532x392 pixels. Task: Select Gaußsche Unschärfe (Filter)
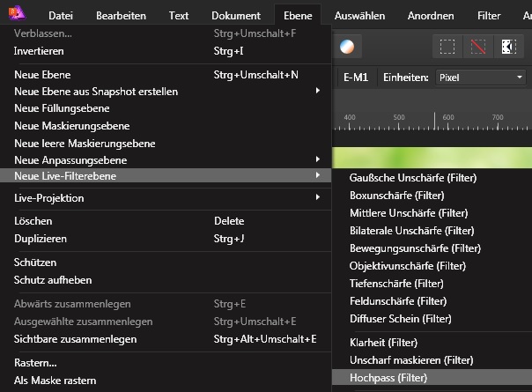(x=409, y=177)
